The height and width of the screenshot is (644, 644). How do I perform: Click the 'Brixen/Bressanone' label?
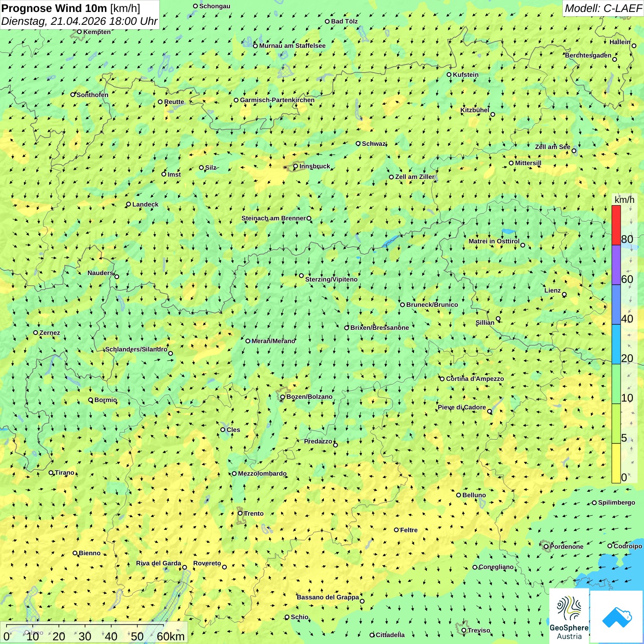(x=379, y=328)
